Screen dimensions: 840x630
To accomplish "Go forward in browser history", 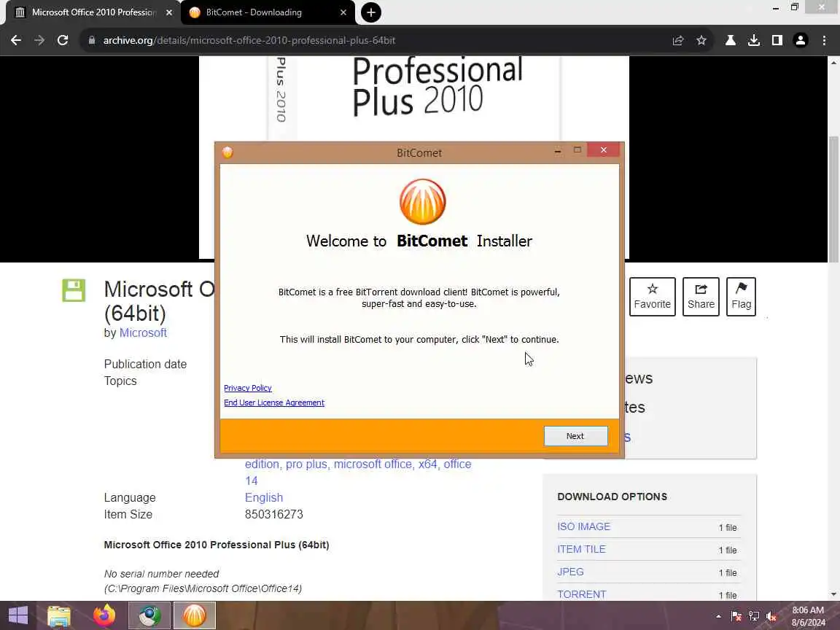I will pos(39,40).
